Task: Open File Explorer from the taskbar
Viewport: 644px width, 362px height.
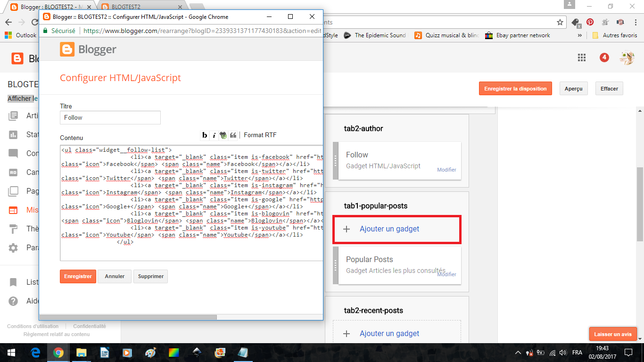Action: coord(82,353)
